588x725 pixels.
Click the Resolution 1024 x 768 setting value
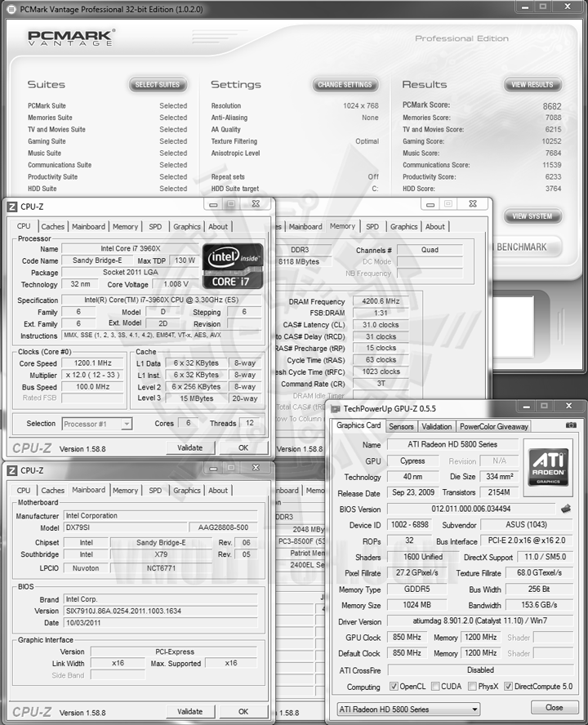point(361,106)
